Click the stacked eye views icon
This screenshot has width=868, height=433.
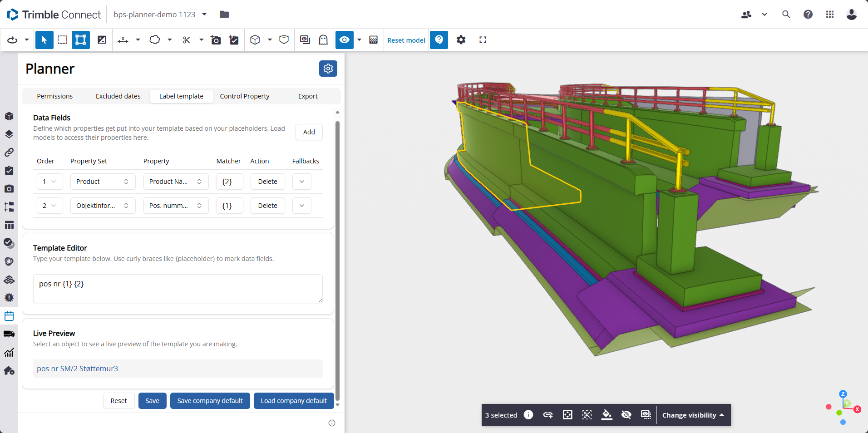305,40
